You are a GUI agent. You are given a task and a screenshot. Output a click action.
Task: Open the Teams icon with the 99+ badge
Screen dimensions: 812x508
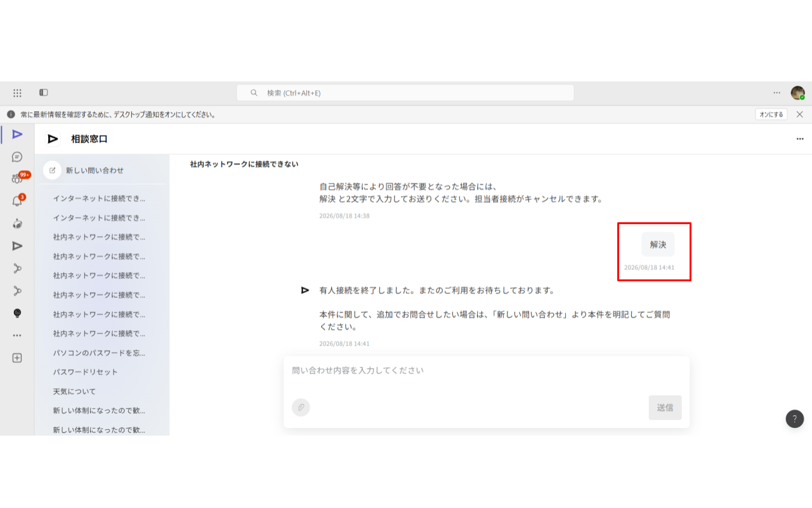click(x=18, y=179)
